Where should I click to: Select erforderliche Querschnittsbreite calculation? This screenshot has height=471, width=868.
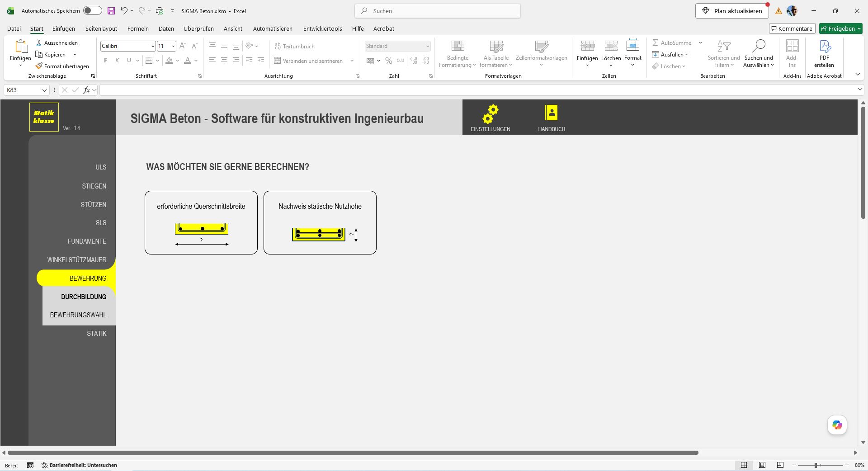click(201, 222)
